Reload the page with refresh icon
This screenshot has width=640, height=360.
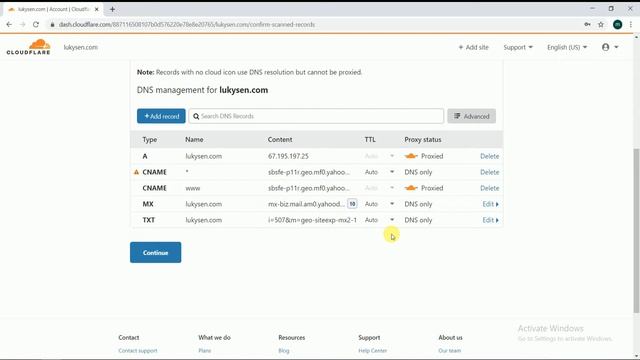36,24
